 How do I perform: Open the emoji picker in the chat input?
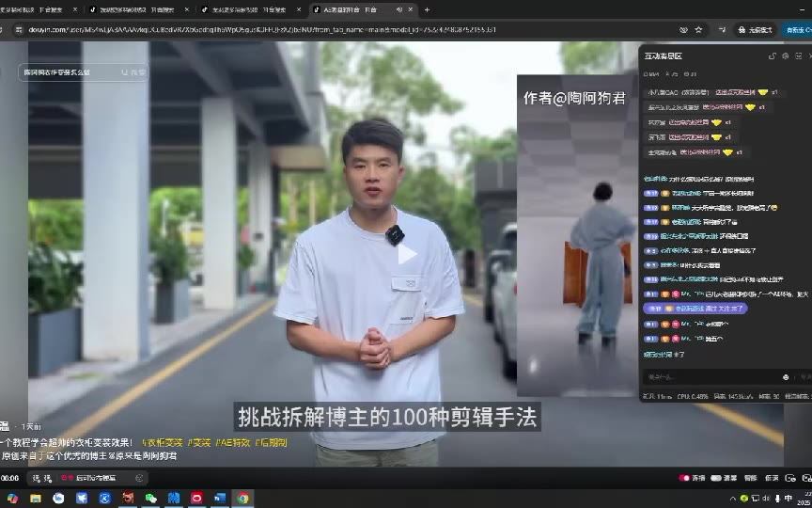click(785, 377)
